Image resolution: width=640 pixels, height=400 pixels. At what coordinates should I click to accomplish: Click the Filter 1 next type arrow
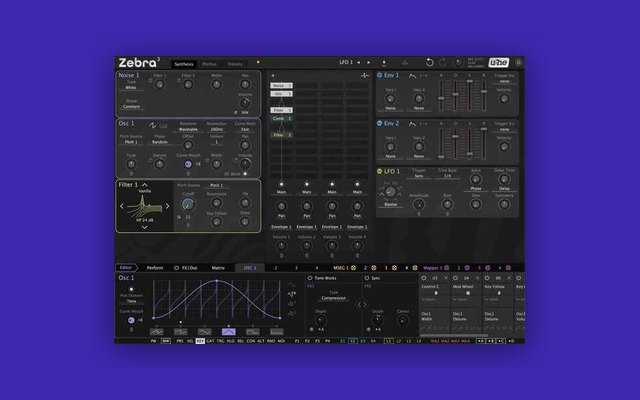167,206
